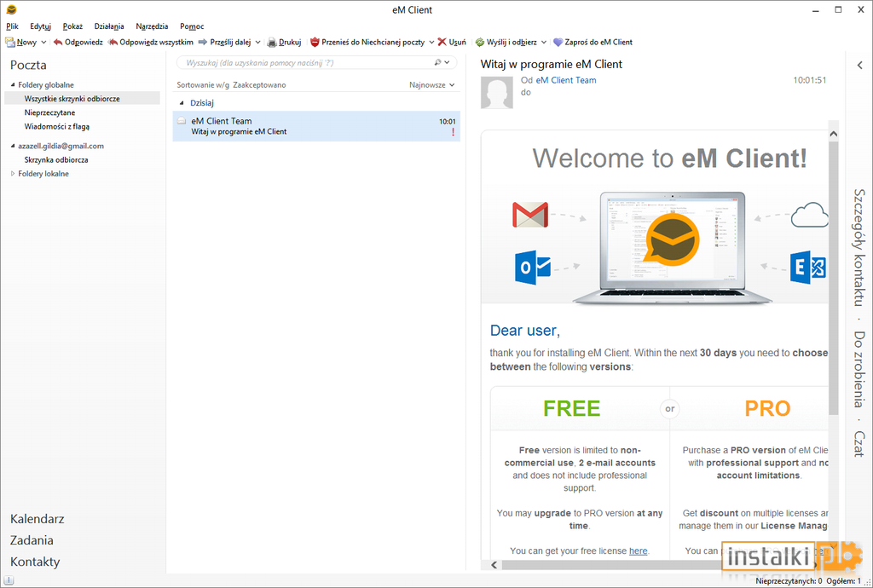Open the Nowy dropdown arrow
The height and width of the screenshot is (588, 873).
43,43
